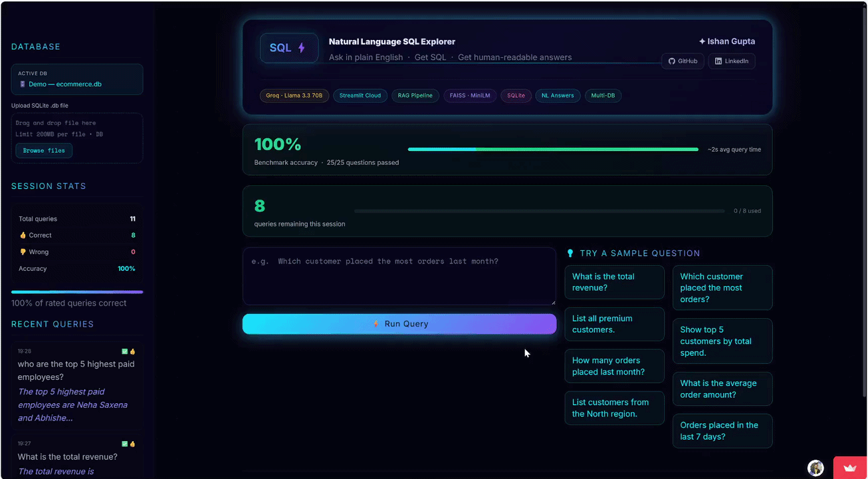868x479 pixels.
Task: Click the database icon next to Demo ecommerce.db
Action: 22,84
